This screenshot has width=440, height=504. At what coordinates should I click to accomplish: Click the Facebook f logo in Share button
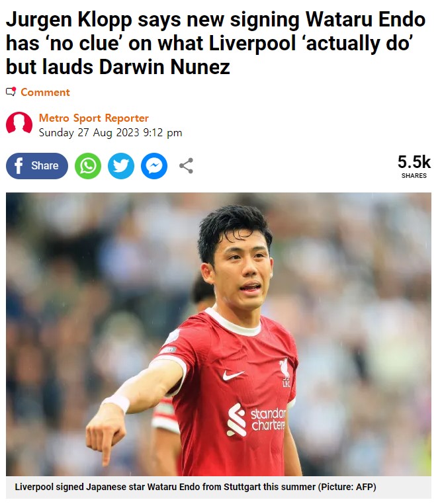pos(19,166)
